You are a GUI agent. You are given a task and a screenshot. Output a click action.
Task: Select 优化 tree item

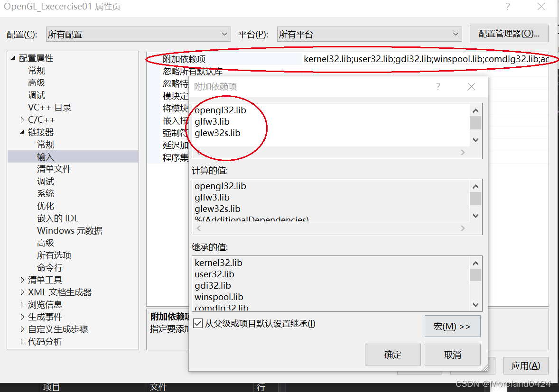[46, 206]
